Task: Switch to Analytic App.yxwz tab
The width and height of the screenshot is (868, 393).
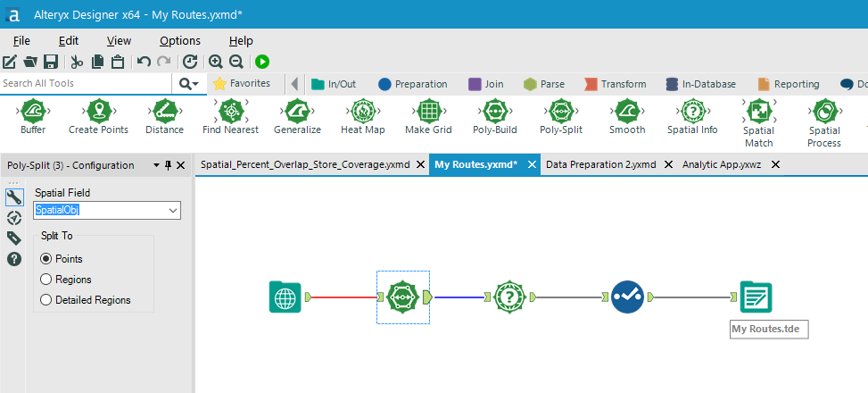Action: pos(723,164)
